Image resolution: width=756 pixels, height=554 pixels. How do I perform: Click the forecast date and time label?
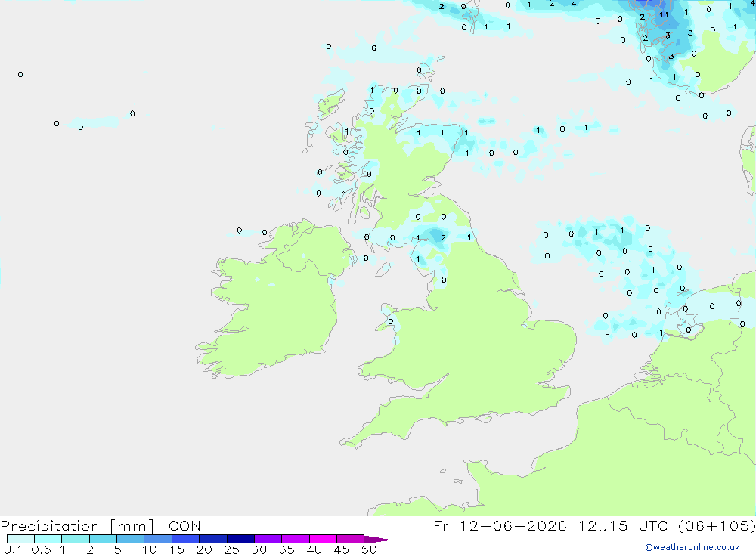594,525
